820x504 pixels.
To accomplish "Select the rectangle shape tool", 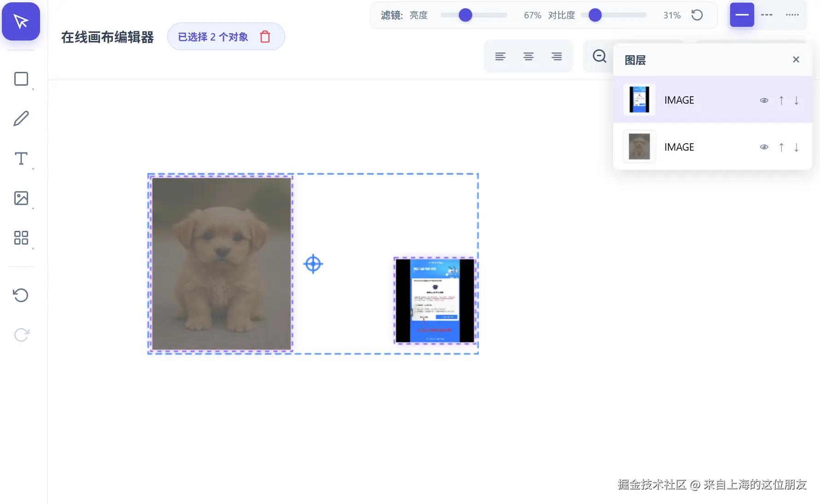I will (x=21, y=79).
